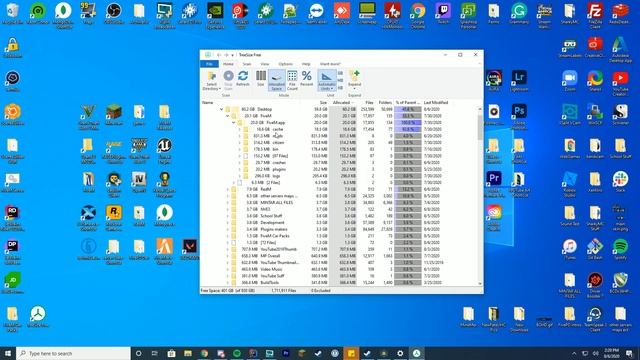Open the File menu tab
This screenshot has height=360, width=640.
209,64
